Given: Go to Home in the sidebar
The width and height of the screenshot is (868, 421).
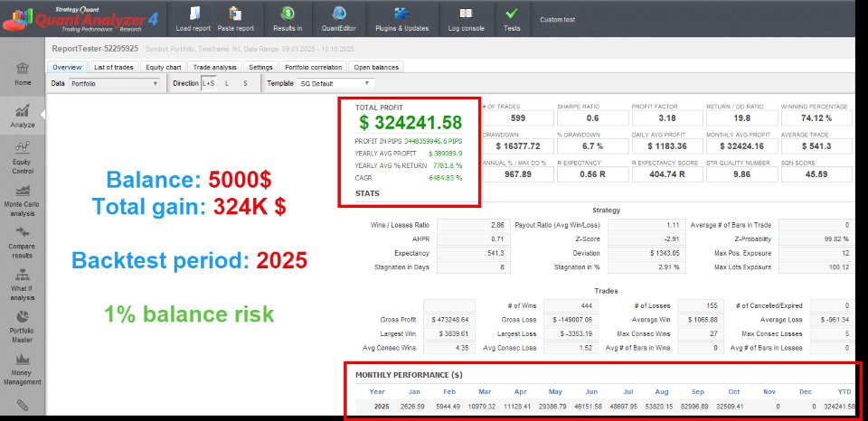Looking at the screenshot, I should coord(23,74).
